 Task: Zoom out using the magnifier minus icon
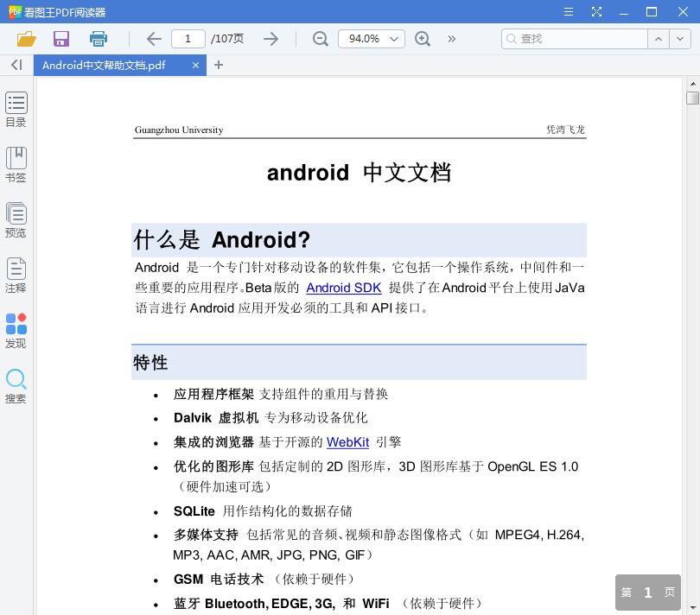320,39
